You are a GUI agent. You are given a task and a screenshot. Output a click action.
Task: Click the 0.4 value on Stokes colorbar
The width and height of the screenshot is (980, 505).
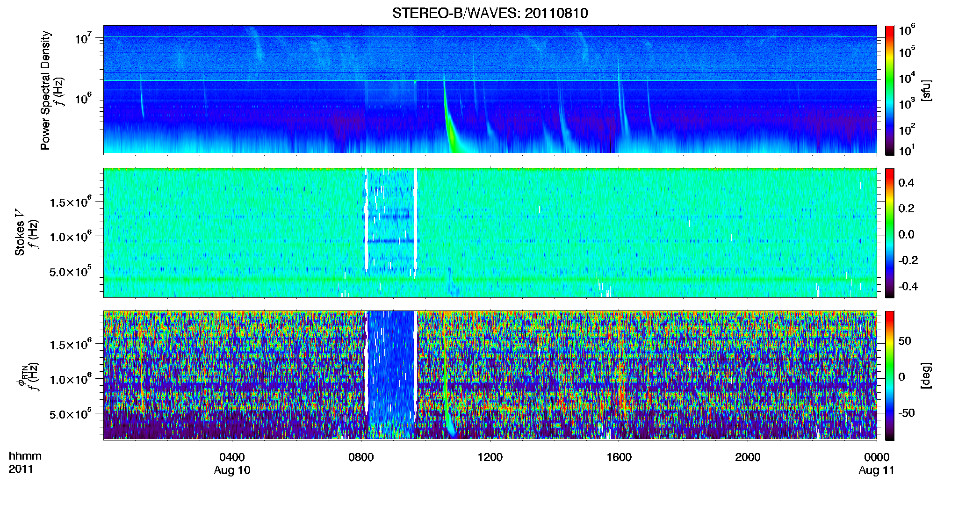coord(906,183)
